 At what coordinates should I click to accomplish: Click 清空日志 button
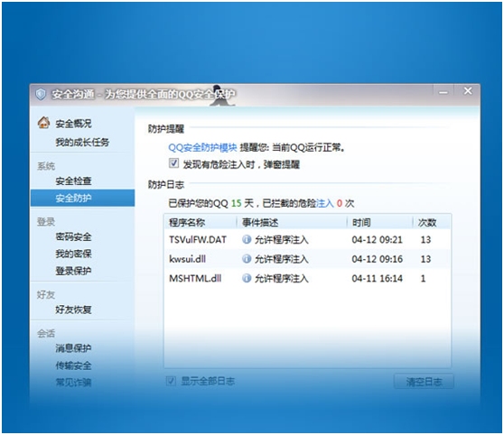pyautogui.click(x=424, y=382)
